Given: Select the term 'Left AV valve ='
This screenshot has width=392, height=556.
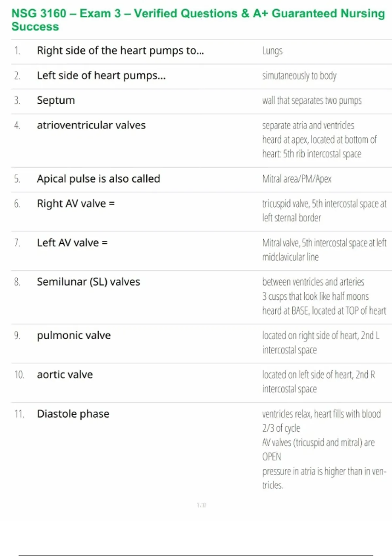Looking at the screenshot, I should tap(72, 243).
